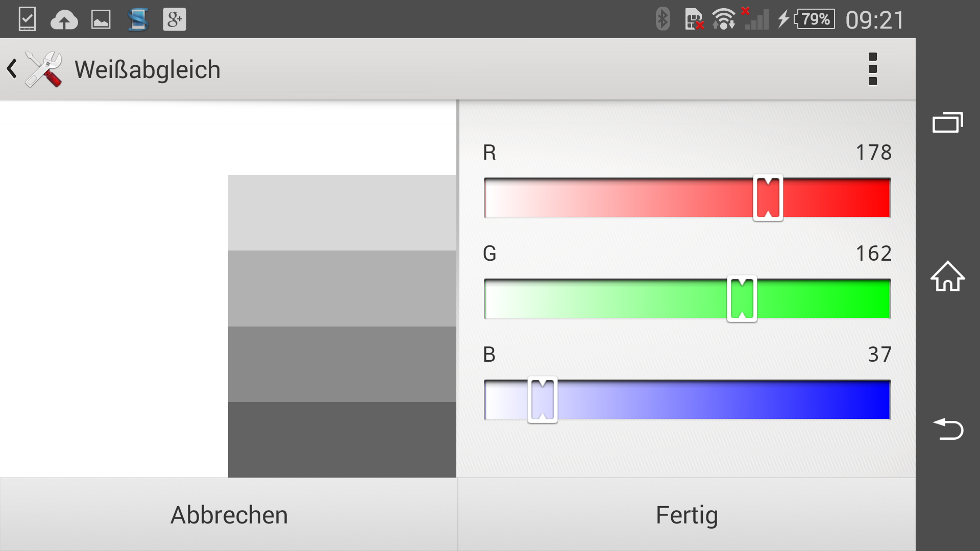This screenshot has height=551, width=980.
Task: Tap the Google+ notification icon
Action: click(x=174, y=19)
